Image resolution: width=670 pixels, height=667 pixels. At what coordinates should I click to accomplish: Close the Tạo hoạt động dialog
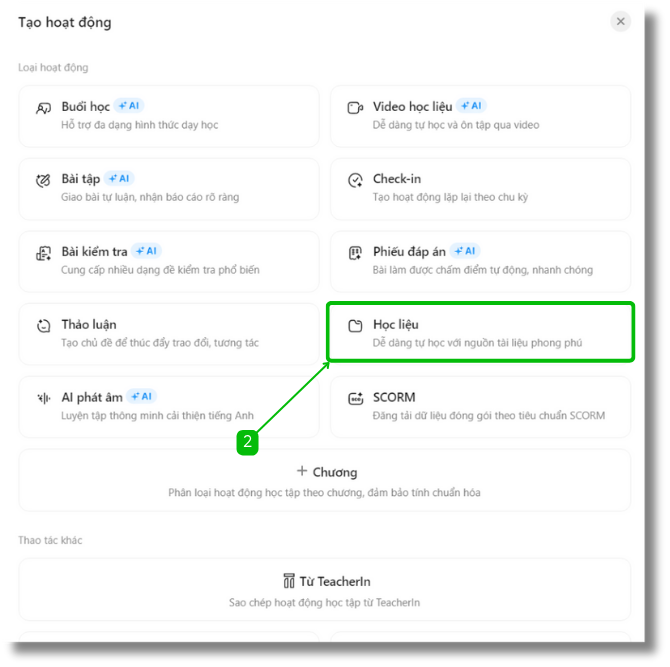(621, 21)
